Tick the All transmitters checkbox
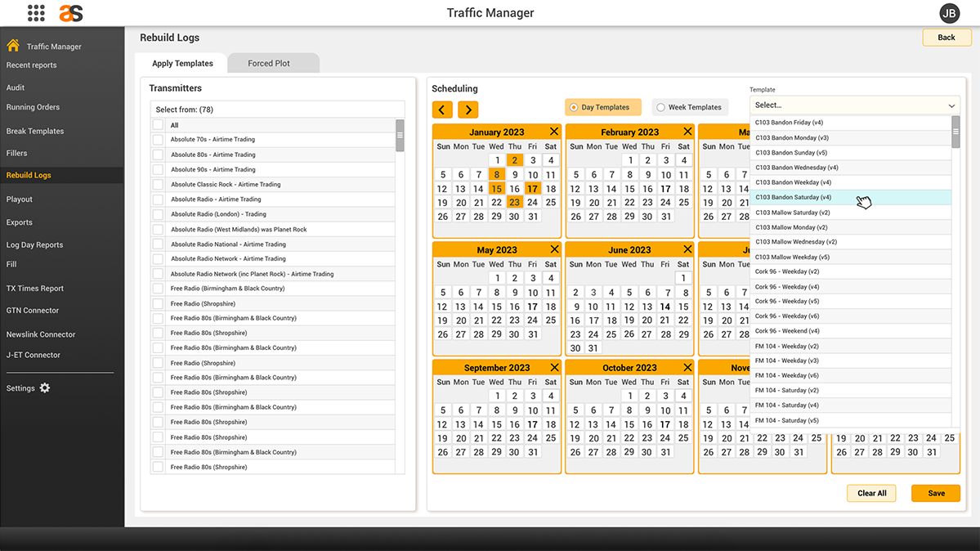The image size is (980, 551). coord(158,125)
